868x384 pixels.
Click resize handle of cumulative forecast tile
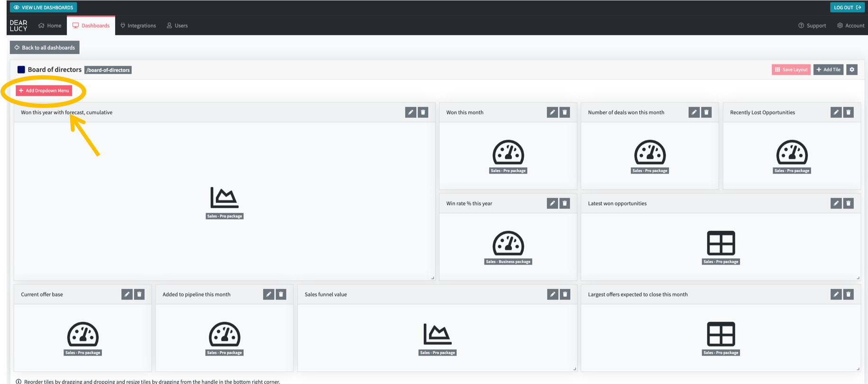click(x=433, y=278)
